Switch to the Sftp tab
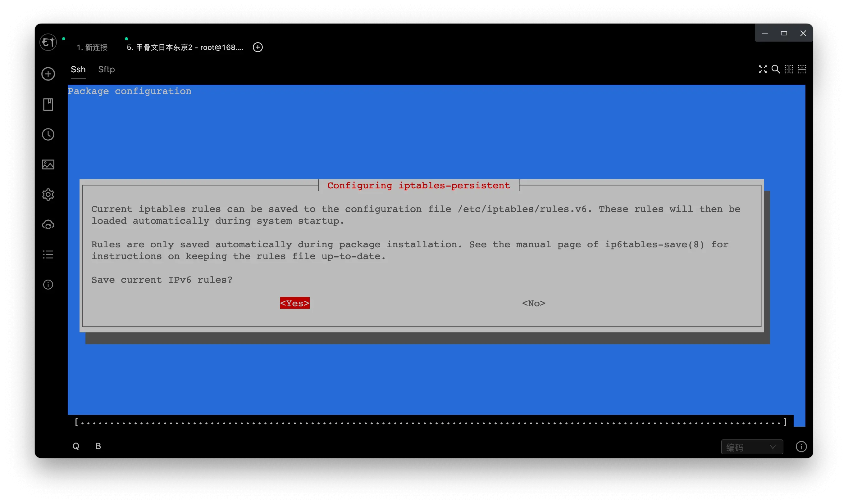The width and height of the screenshot is (848, 504). (x=106, y=69)
